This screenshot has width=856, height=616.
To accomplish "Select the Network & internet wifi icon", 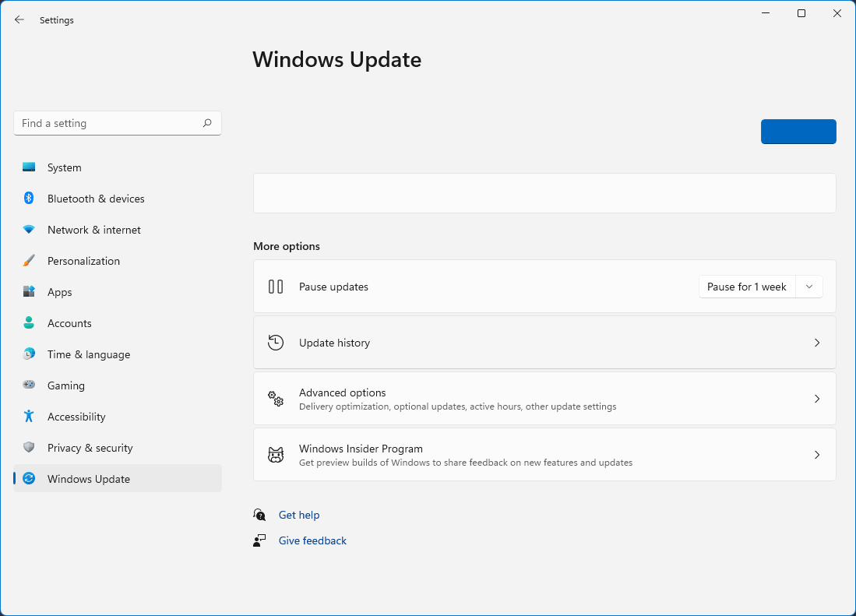I will pyautogui.click(x=29, y=230).
